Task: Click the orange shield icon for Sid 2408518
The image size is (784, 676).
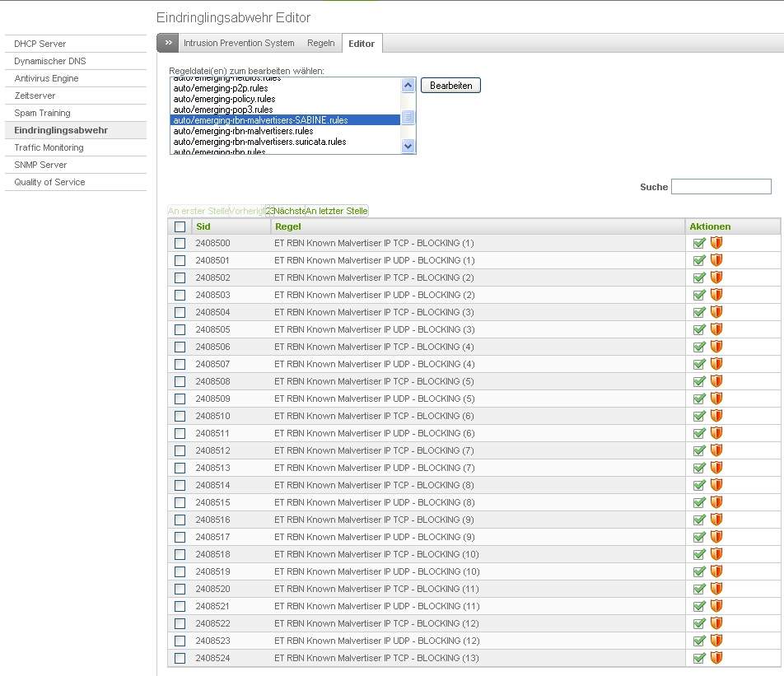Action: tap(716, 554)
